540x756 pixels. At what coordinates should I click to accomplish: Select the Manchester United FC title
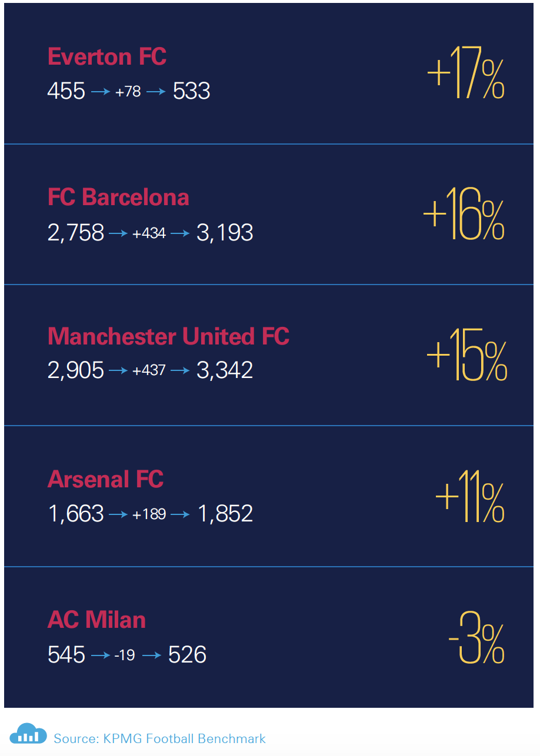(168, 336)
